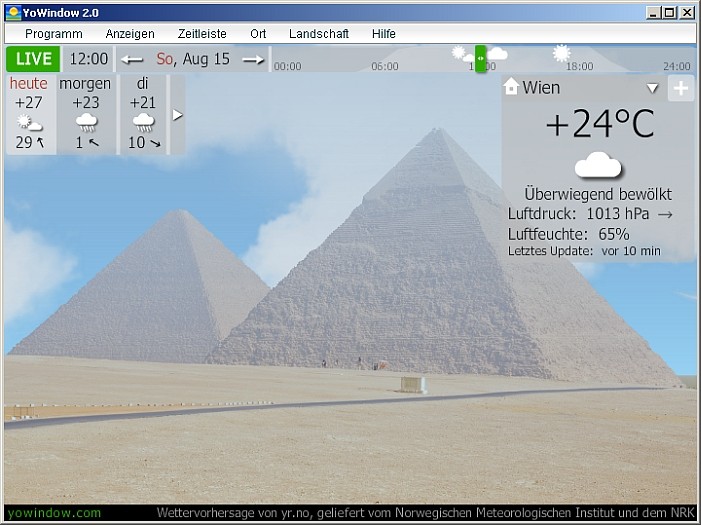Image resolution: width=701 pixels, height=525 pixels.
Task: Expand more forecast days with arrow
Action: pyautogui.click(x=178, y=115)
